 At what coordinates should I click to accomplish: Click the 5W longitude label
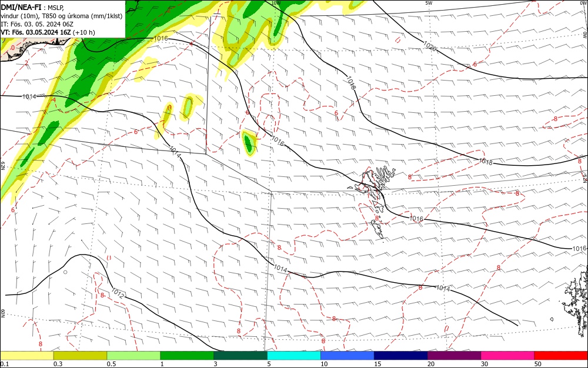pos(429,3)
